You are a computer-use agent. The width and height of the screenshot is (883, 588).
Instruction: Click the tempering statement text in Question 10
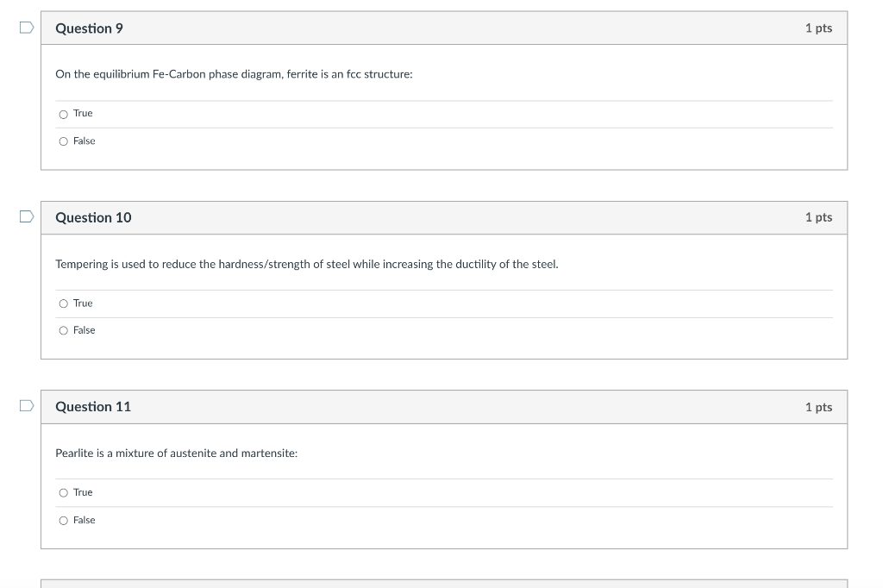pyautogui.click(x=306, y=264)
